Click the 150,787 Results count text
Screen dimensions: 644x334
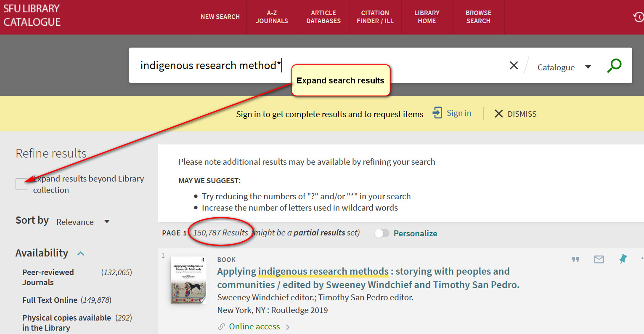(220, 232)
